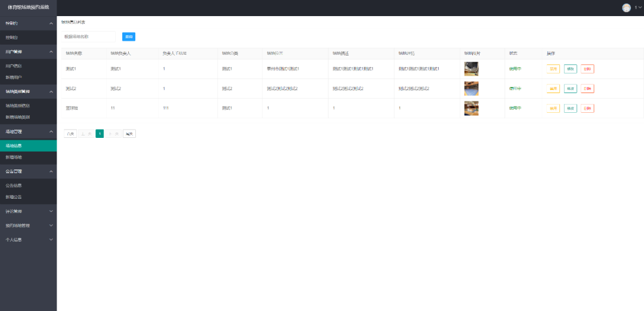Delete the 篮球馆 venue with 删除 button
Screen dimensions: 644x311
(x=587, y=108)
